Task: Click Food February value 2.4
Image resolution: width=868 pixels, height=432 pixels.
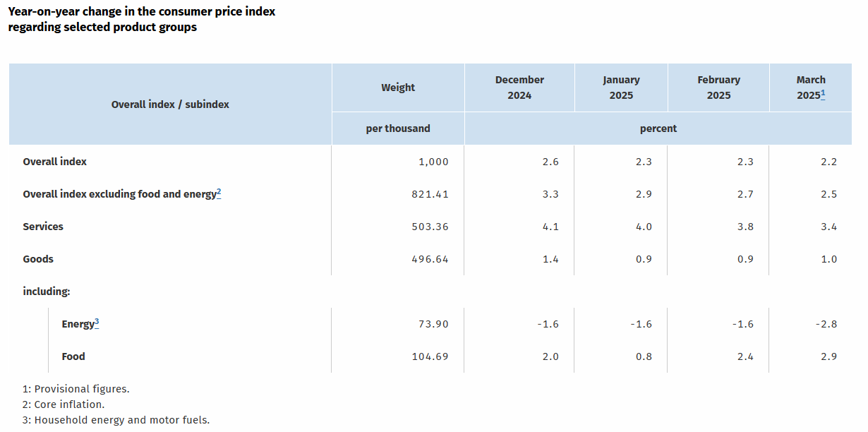Action: click(x=745, y=356)
